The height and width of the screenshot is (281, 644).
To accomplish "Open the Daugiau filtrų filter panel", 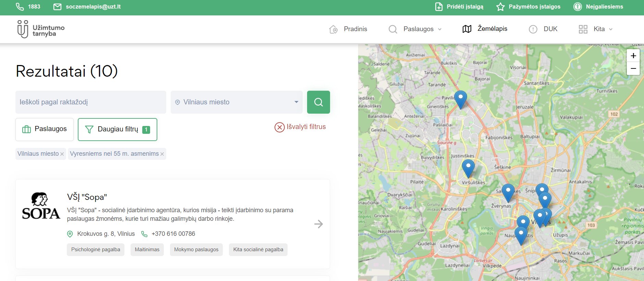I will [x=117, y=129].
